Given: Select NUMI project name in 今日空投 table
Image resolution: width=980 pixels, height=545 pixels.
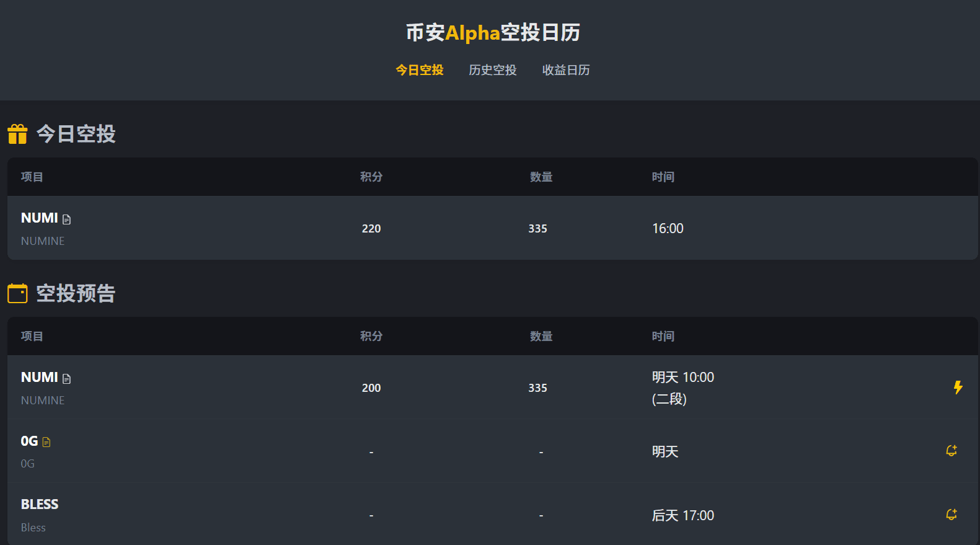Looking at the screenshot, I should tap(39, 218).
